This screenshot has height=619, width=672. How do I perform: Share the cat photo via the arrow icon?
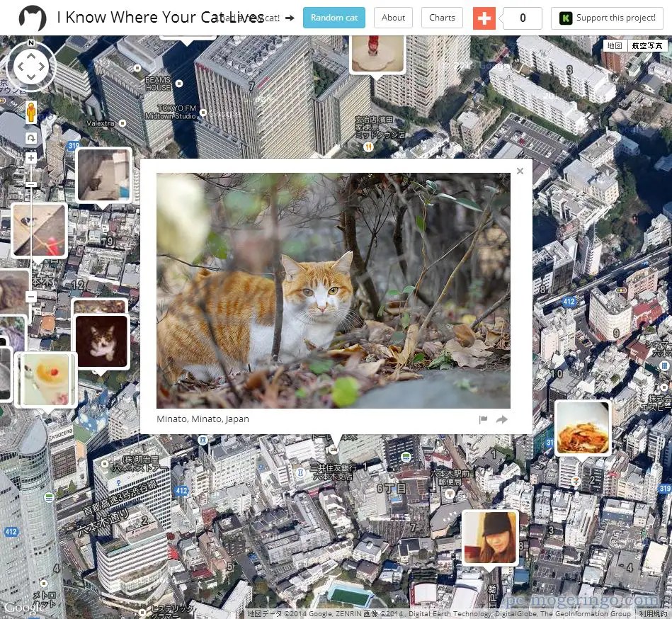click(502, 419)
